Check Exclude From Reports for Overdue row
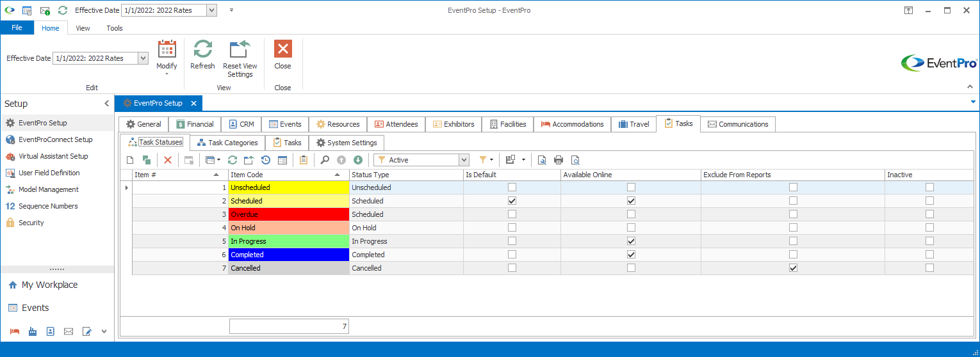Image resolution: width=980 pixels, height=357 pixels. 793,214
